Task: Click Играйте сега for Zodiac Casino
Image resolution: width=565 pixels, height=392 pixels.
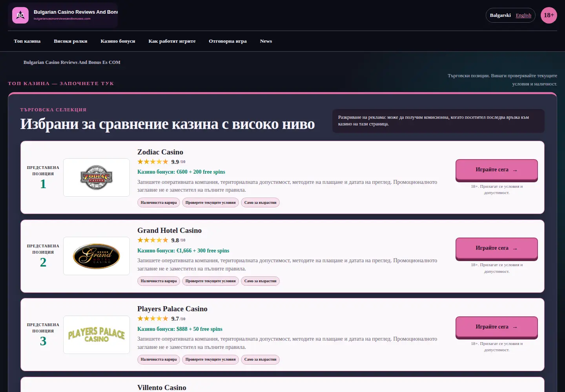Action: point(497,170)
